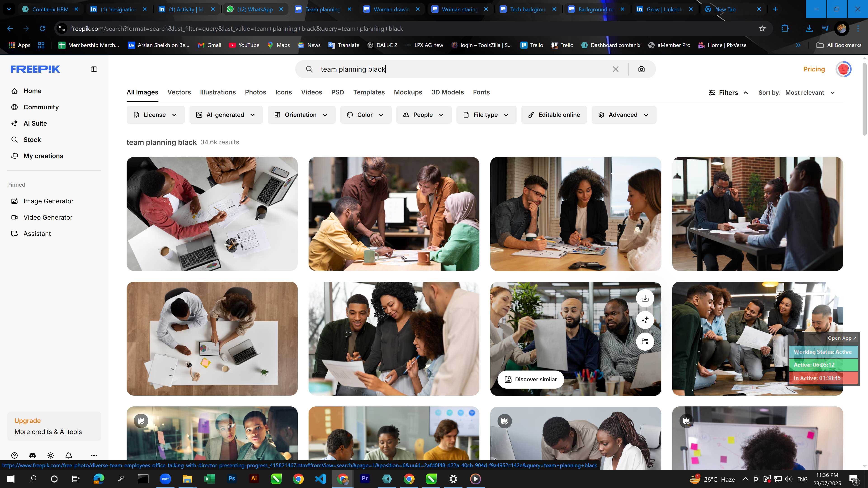
Task: Open notifications bell icon
Action: point(69,455)
